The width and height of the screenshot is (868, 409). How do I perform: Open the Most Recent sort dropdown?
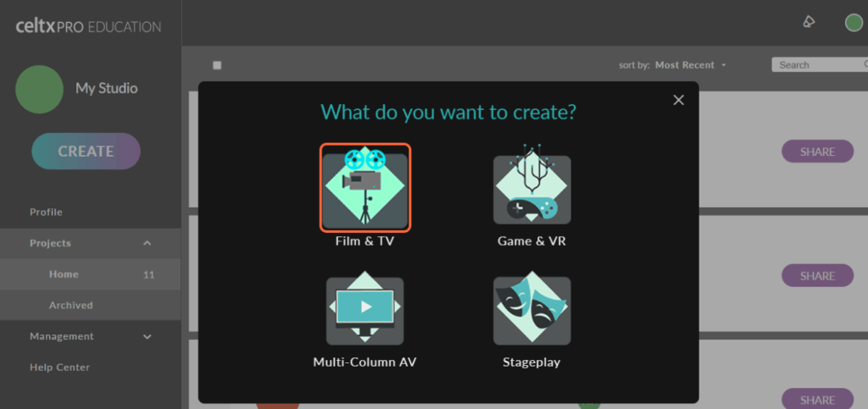[x=690, y=65]
